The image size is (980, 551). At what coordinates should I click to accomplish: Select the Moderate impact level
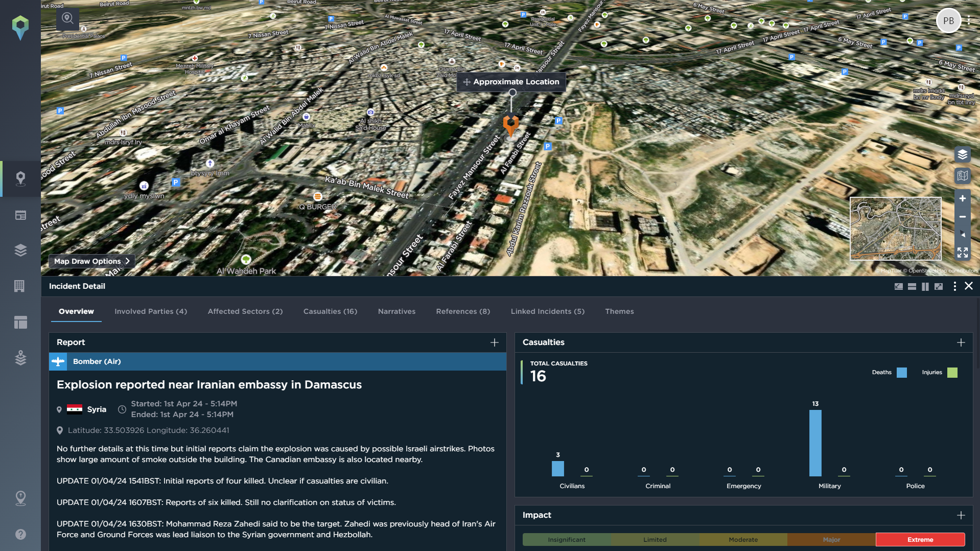pyautogui.click(x=743, y=540)
